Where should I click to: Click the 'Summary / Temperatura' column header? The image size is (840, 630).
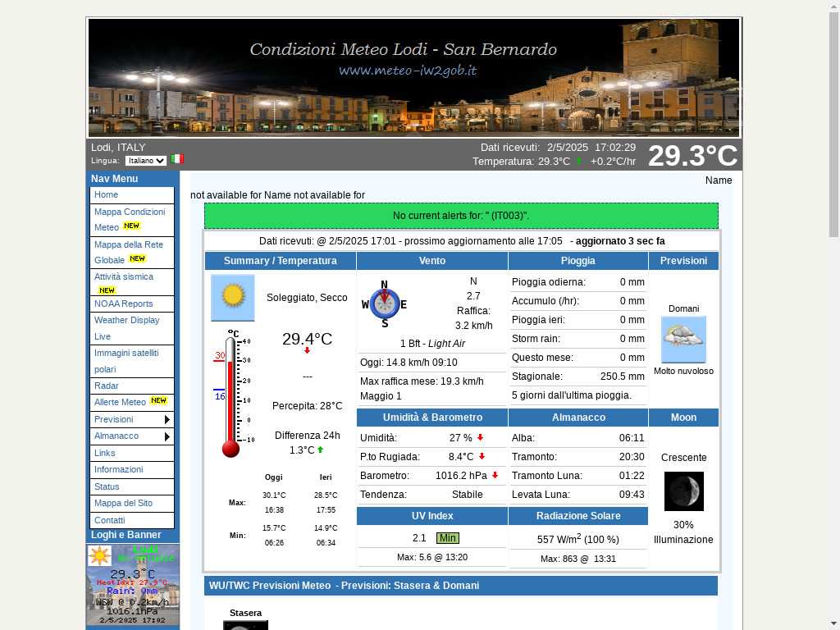click(x=281, y=261)
